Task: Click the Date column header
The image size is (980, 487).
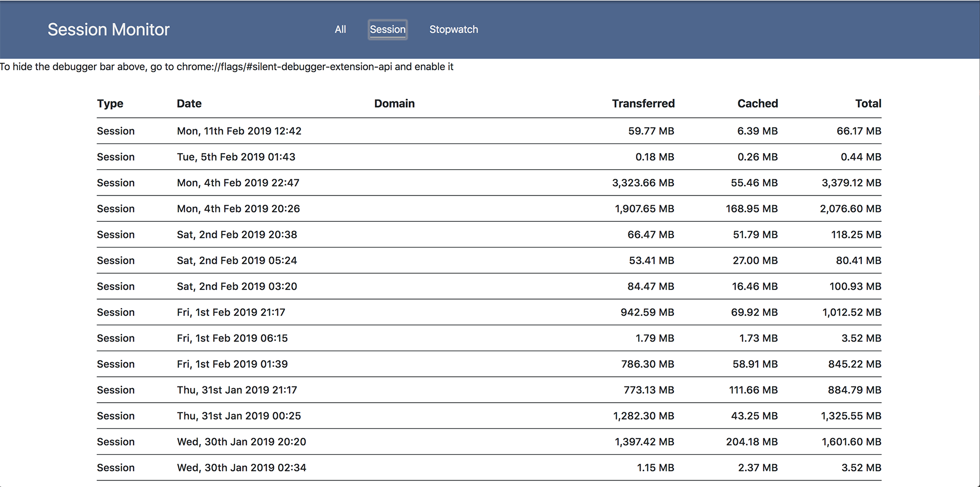Action: (x=189, y=104)
